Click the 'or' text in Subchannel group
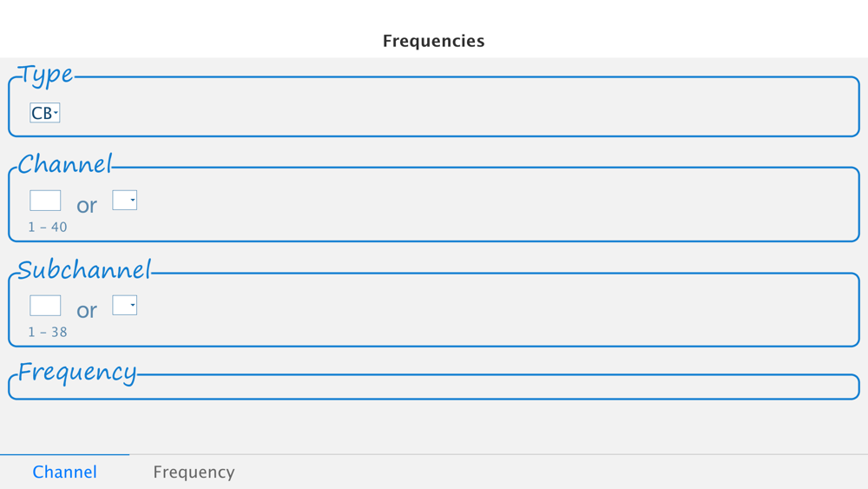 coord(87,311)
